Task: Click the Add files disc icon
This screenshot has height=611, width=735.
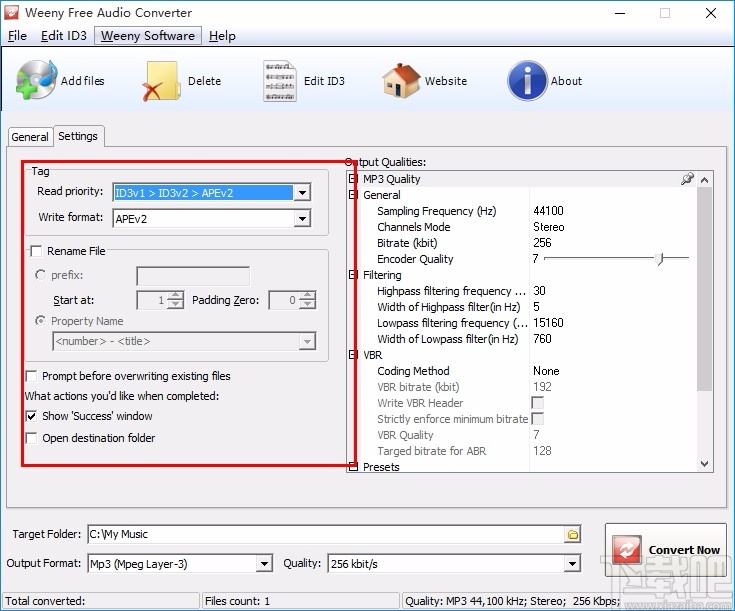Action: click(x=37, y=80)
